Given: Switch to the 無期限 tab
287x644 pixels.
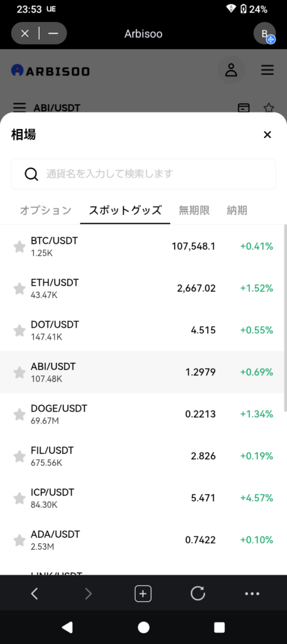Looking at the screenshot, I should pos(194,211).
